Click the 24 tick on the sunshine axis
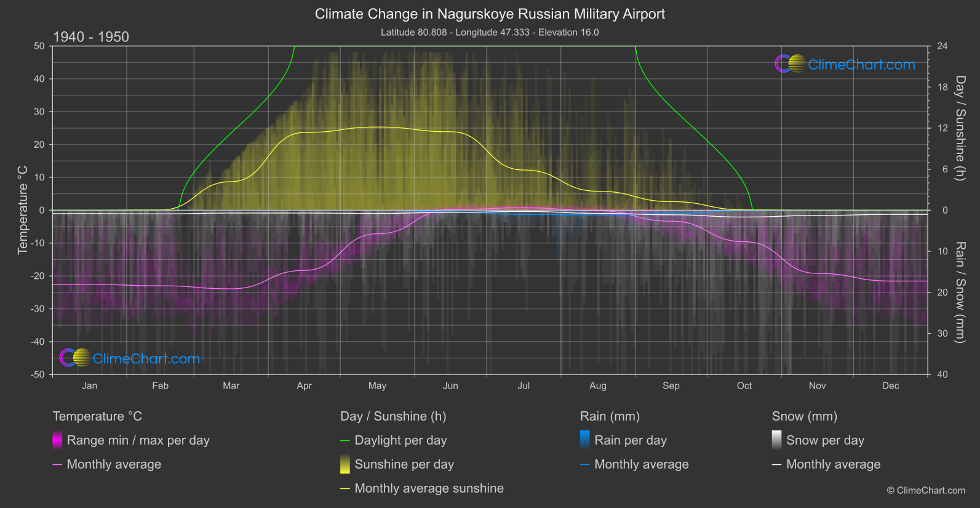 coord(942,46)
